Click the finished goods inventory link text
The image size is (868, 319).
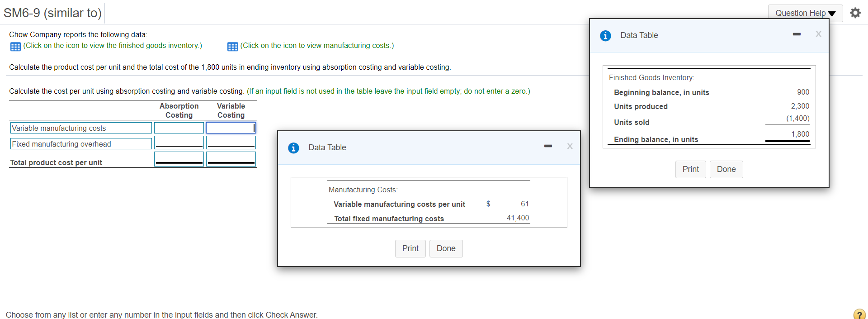click(113, 46)
